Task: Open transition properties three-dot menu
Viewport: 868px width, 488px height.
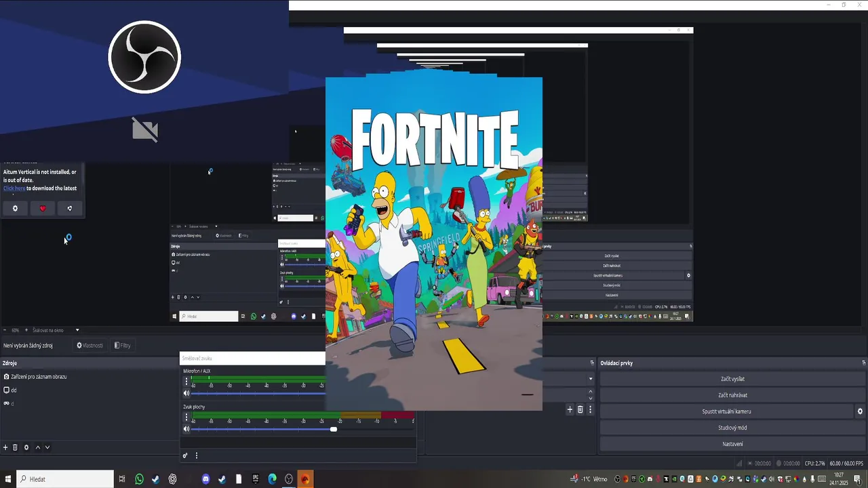Action: (591, 409)
